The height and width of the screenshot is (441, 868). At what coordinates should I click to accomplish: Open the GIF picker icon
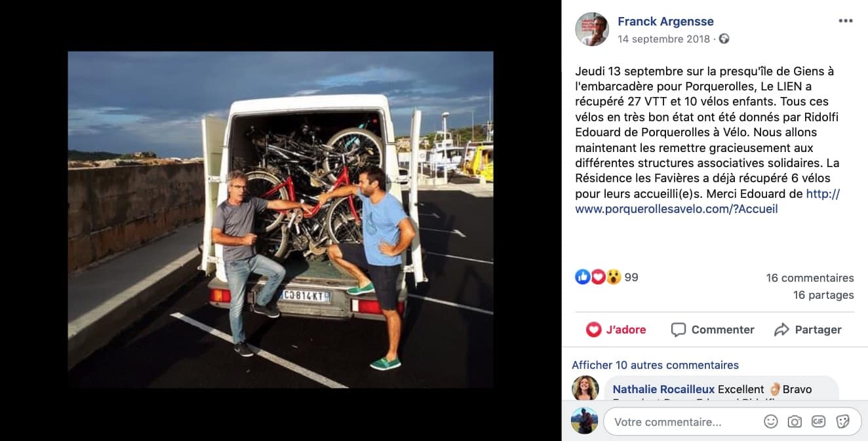(x=818, y=422)
